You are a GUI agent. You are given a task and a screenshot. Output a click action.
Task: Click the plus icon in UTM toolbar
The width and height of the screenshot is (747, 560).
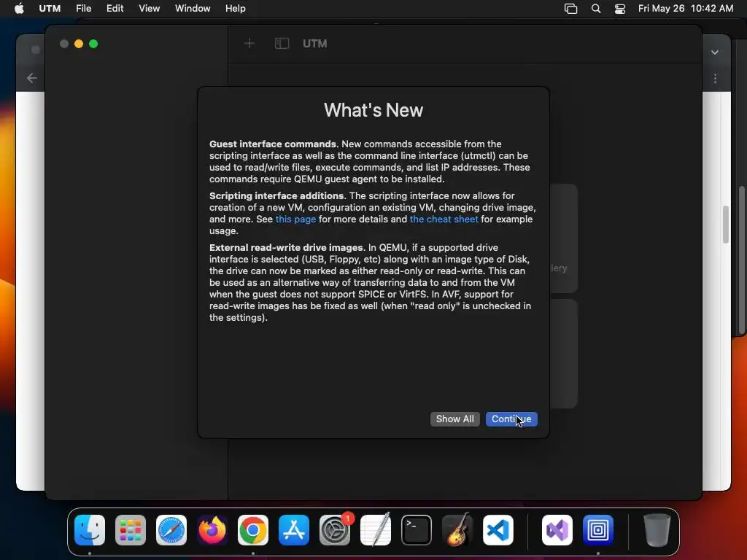[249, 44]
